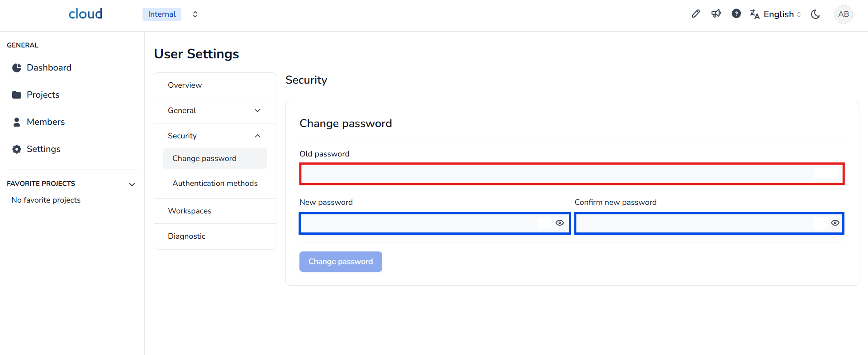Show the New password text
Viewport: 868px width, 355px height.
[560, 223]
